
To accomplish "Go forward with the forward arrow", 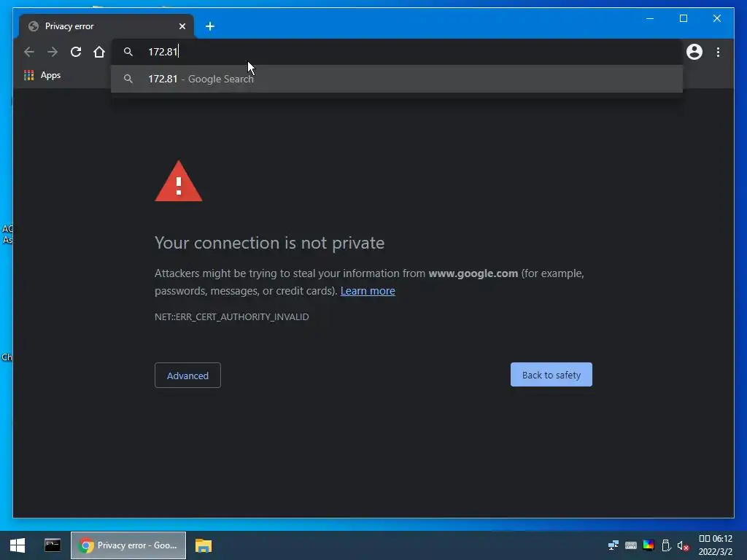I will click(53, 52).
